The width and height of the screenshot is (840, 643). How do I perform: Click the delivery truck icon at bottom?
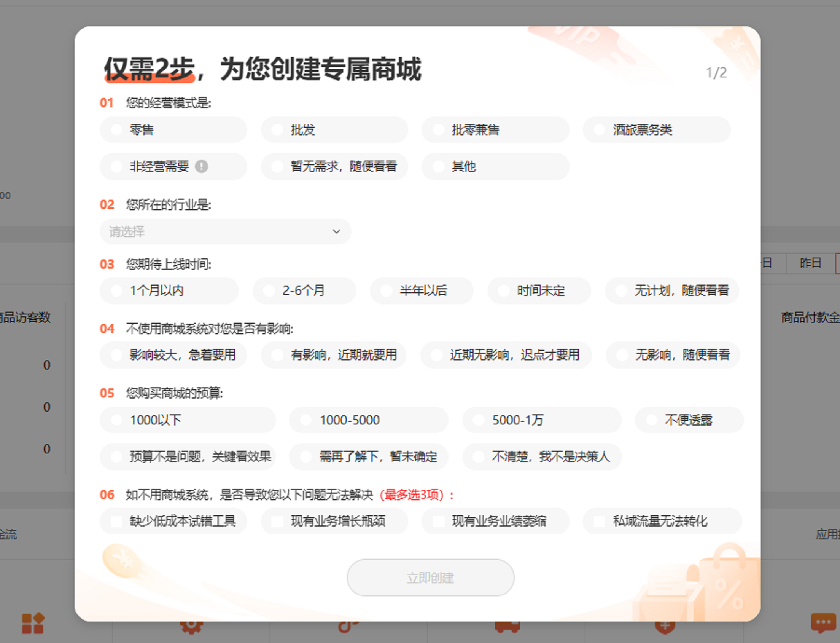coord(507,627)
